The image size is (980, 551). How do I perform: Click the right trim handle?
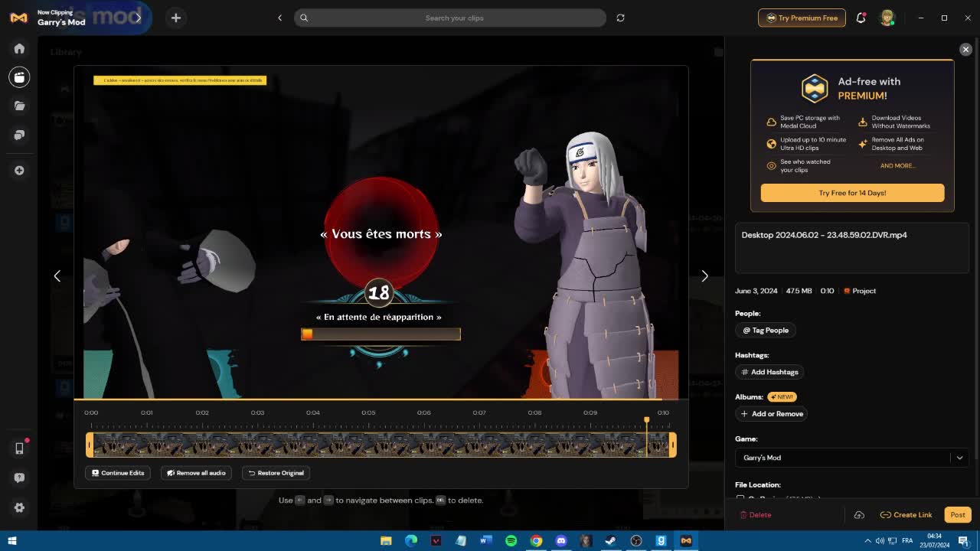pos(673,445)
